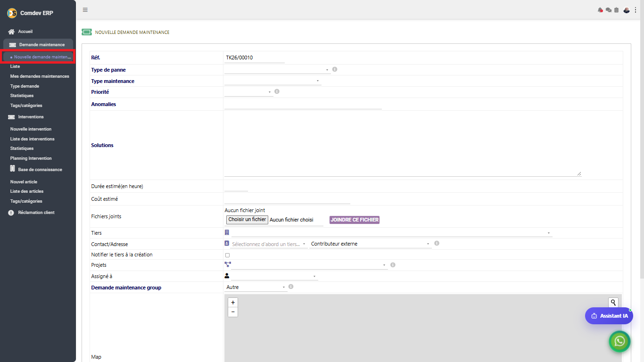
Task: Open Mes demandes maintenances in sidebar
Action: tap(40, 76)
